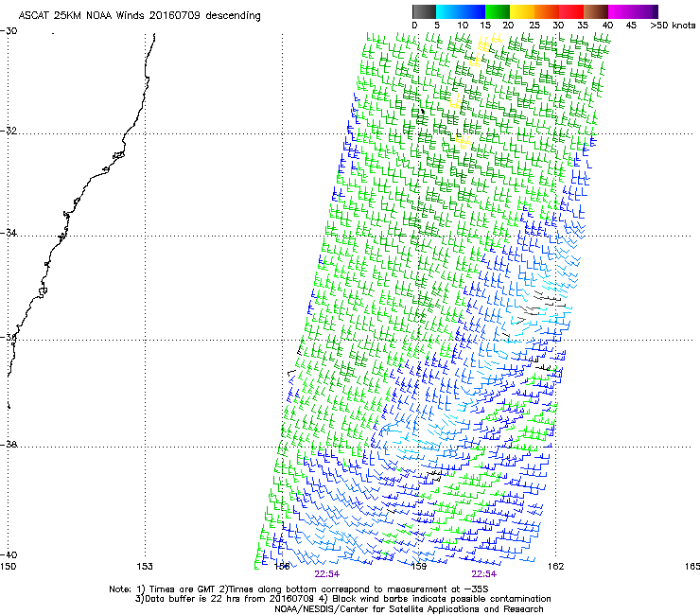Pick the red 30–35 knots legend segment
700x615 pixels.
pyautogui.click(x=571, y=11)
